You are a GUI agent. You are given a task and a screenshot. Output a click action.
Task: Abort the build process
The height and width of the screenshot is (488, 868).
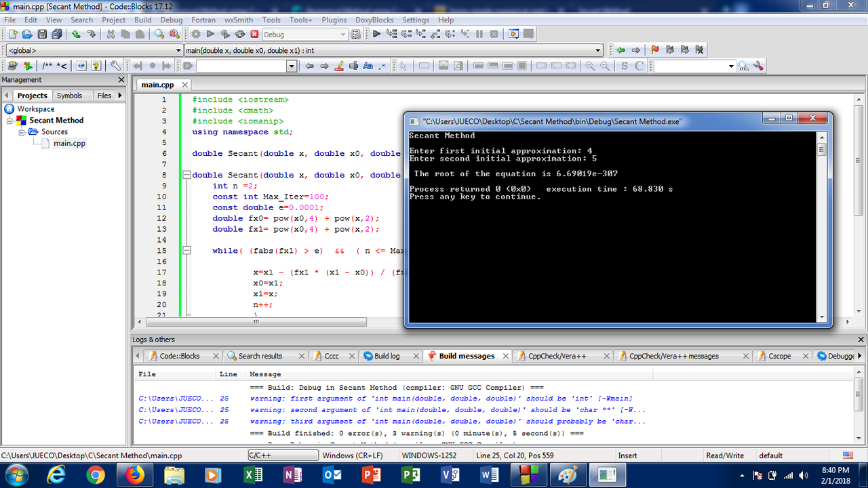click(x=254, y=33)
